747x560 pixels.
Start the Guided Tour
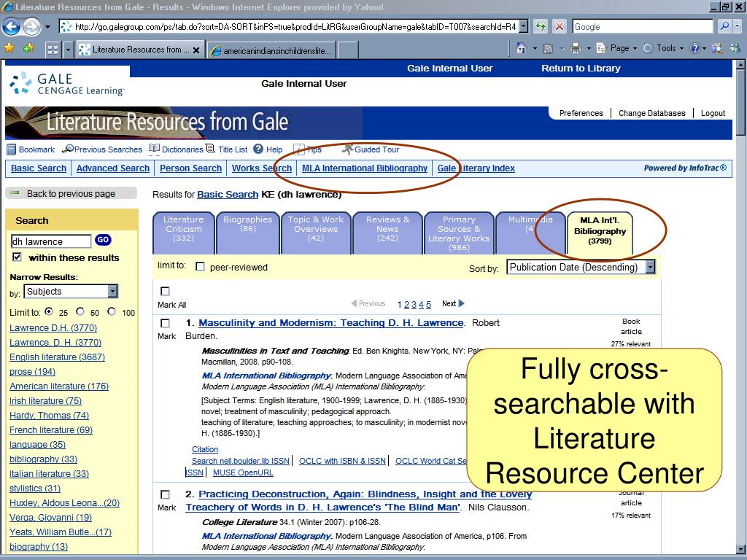click(371, 149)
